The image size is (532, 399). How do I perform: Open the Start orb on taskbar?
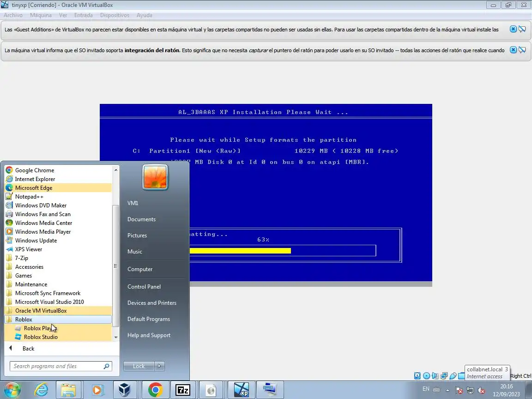[12, 390]
